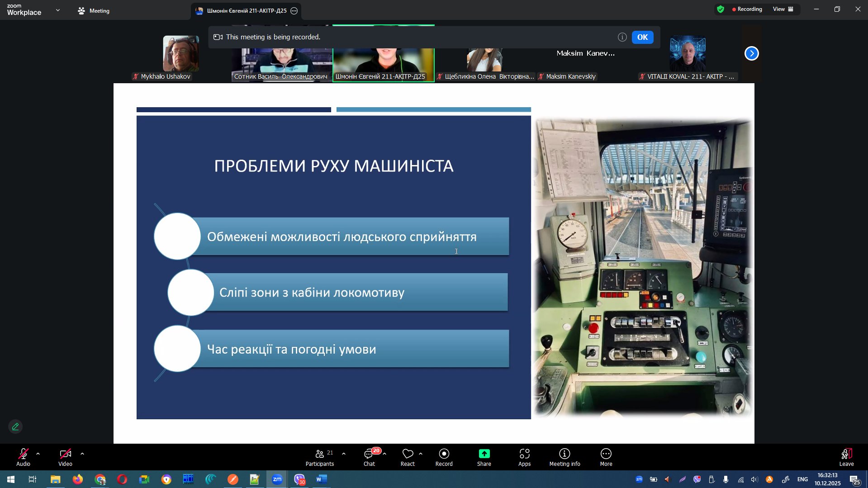Image resolution: width=868 pixels, height=488 pixels.
Task: Expand the video settings arrow
Action: (x=82, y=454)
